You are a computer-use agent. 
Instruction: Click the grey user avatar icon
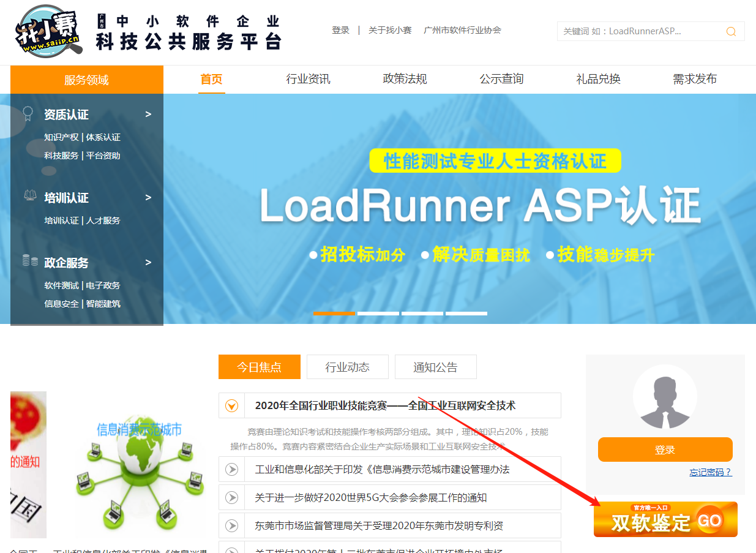tap(665, 397)
